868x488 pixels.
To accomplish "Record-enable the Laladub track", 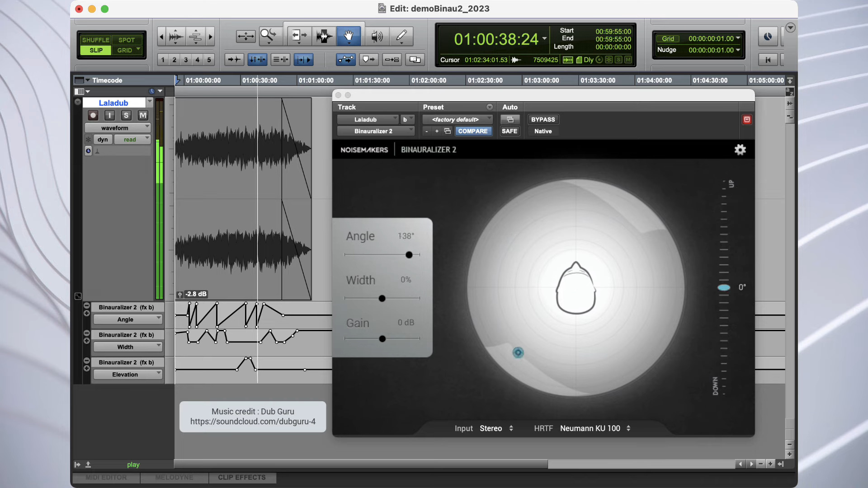I will pos(93,115).
